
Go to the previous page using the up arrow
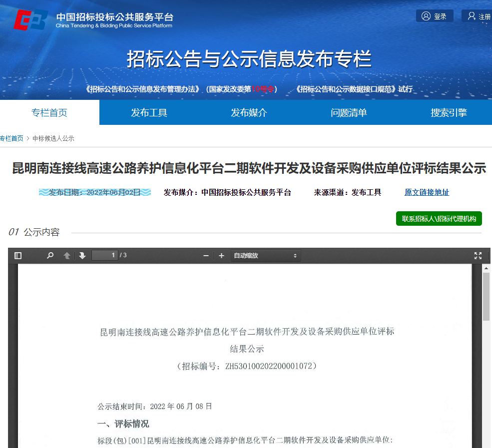(x=67, y=255)
